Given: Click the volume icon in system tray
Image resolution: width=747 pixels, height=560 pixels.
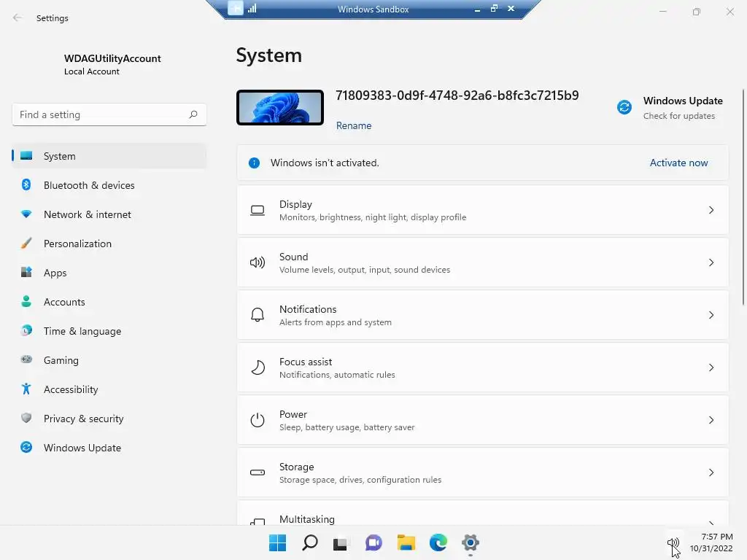Looking at the screenshot, I should [x=673, y=542].
